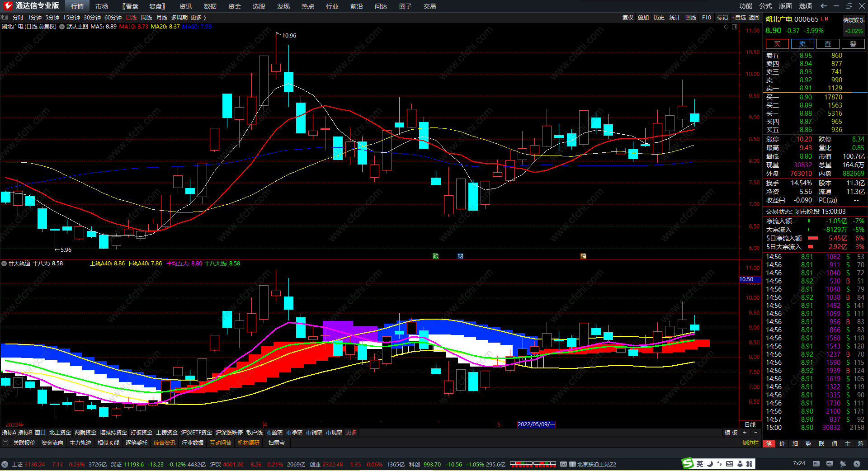Click the +自选 add to watchlist button
Screen dimensions: 868x471
pyautogui.click(x=739, y=17)
